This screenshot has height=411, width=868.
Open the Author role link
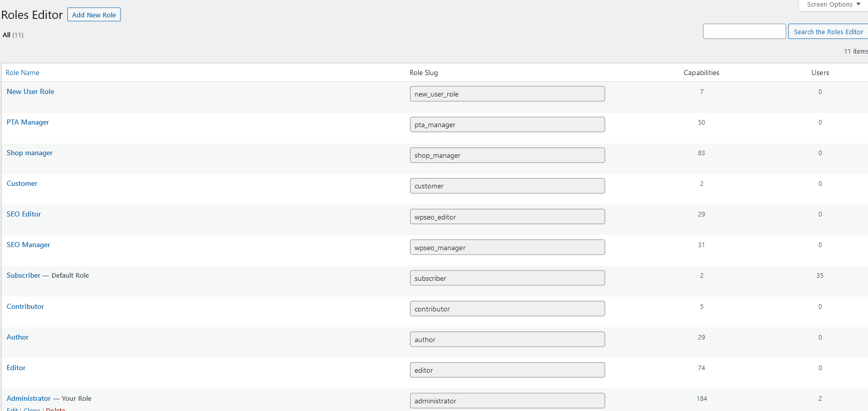[x=17, y=337]
